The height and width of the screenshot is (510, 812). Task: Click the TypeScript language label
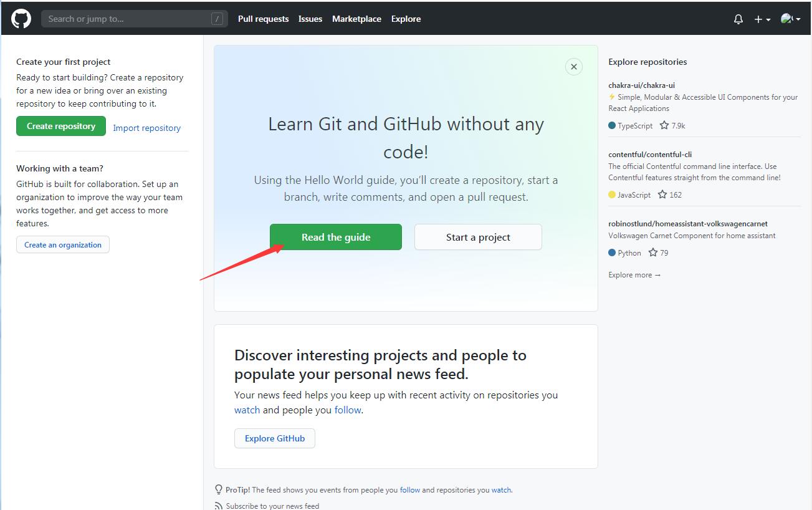[635, 125]
